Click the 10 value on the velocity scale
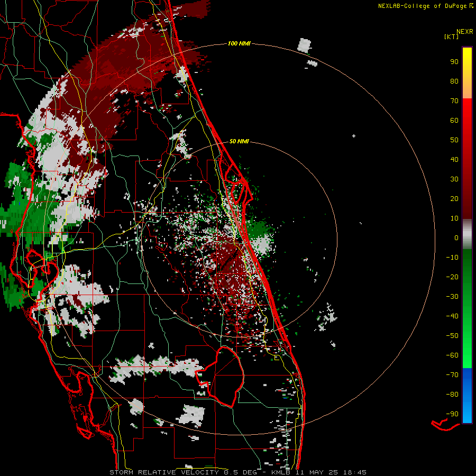The image size is (476, 476). (454, 218)
